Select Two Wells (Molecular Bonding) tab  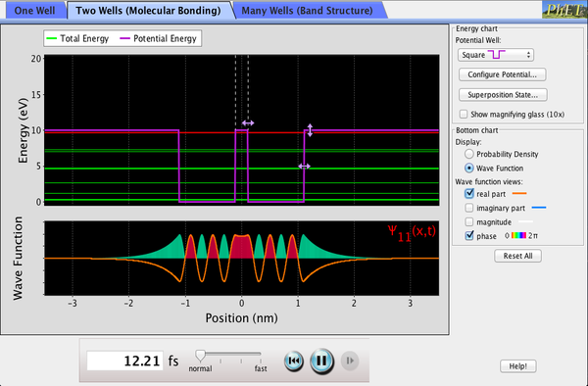[x=148, y=10]
